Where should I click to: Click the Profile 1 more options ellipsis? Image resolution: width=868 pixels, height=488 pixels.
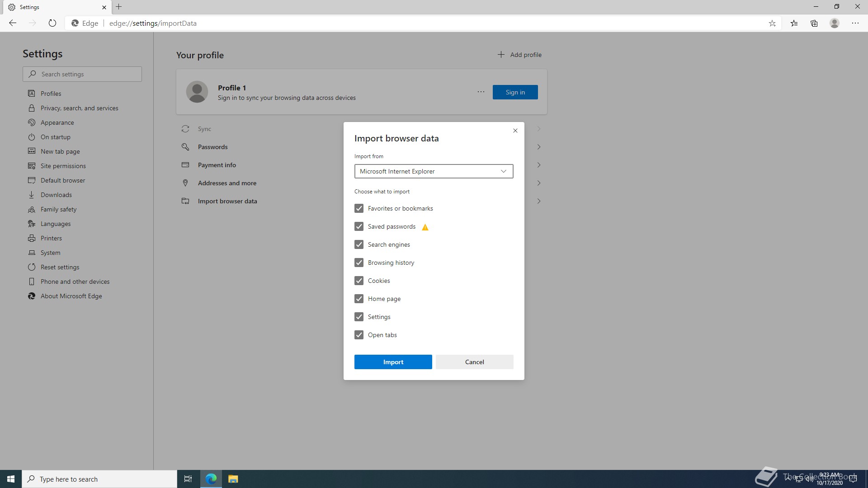[x=481, y=92]
